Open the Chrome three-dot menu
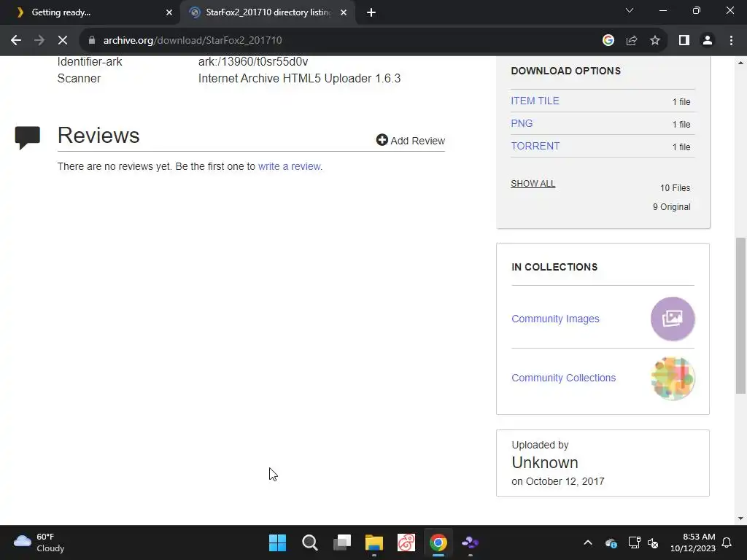 pyautogui.click(x=731, y=41)
